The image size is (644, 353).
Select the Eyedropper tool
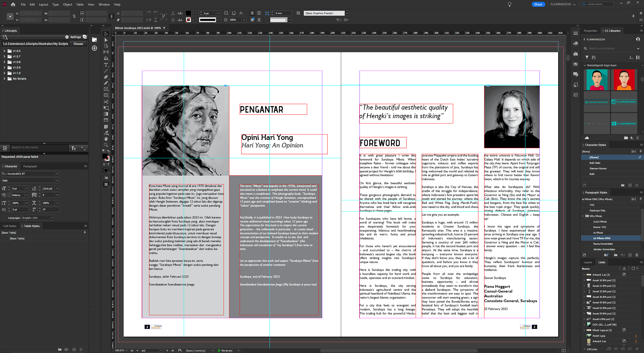tap(106, 133)
